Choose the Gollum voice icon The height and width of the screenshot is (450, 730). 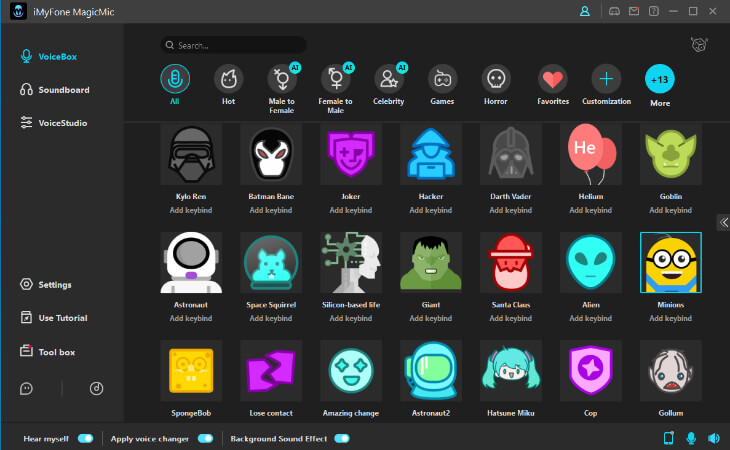(x=671, y=370)
